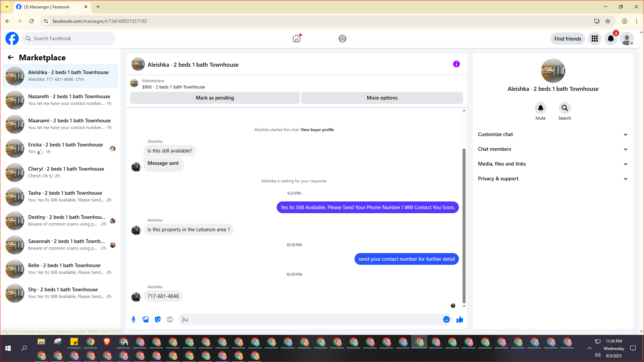The width and height of the screenshot is (644, 362).
Task: Open Tasha's townhouse conversation
Action: 60,196
